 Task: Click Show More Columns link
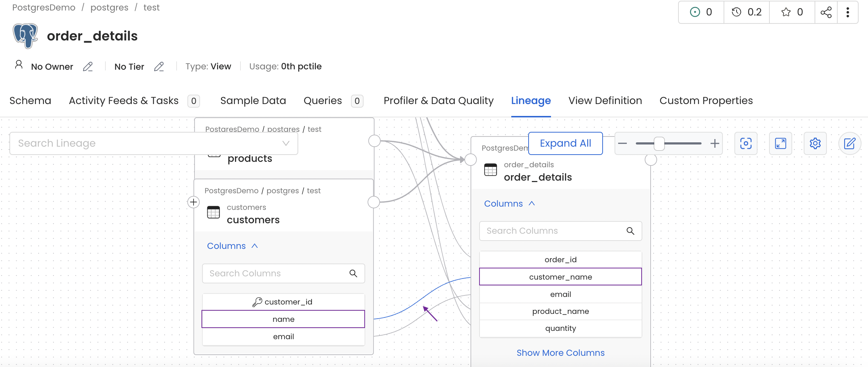pos(560,353)
